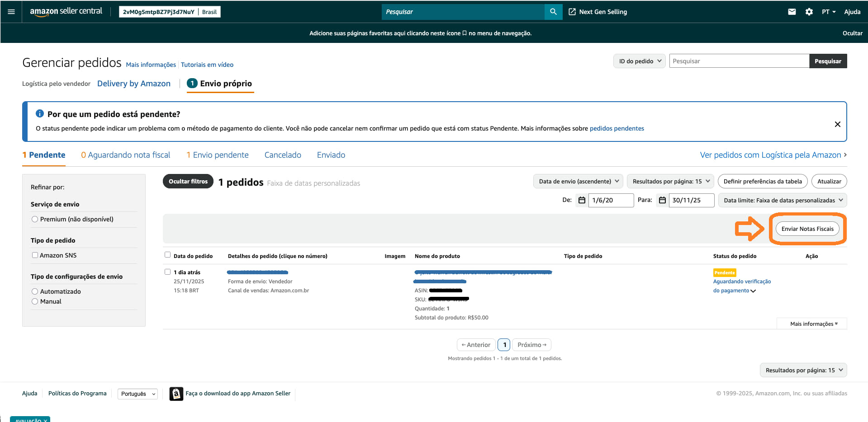Click the Enviar Notas Fiscais button

point(807,229)
